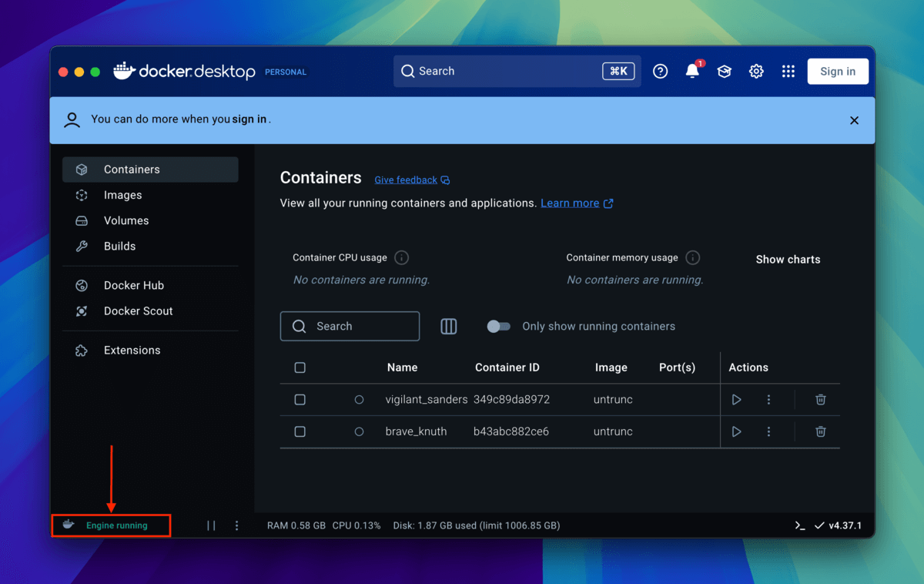The width and height of the screenshot is (924, 584).
Task: Toggle Only show running containers
Action: [x=498, y=327]
